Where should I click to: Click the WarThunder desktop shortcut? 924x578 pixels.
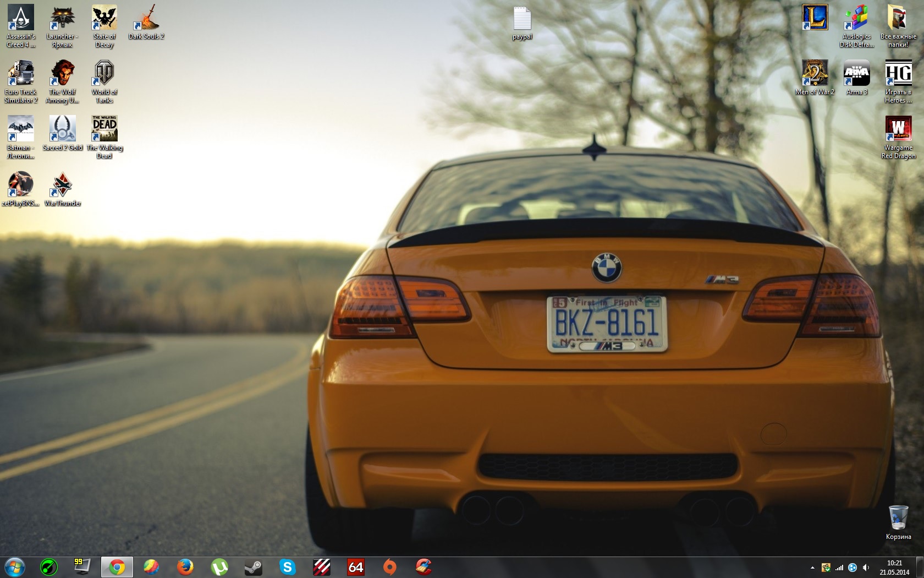tap(63, 189)
